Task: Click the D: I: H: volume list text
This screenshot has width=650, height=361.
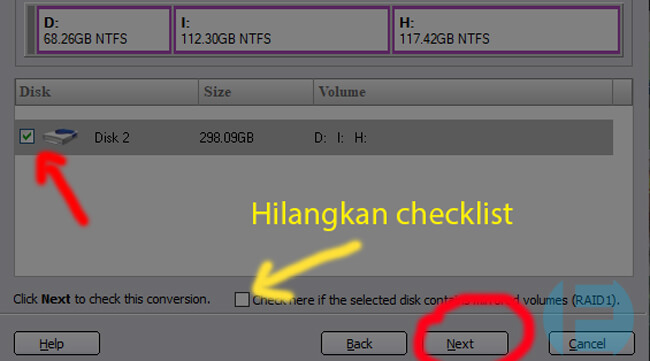Action: [x=340, y=137]
